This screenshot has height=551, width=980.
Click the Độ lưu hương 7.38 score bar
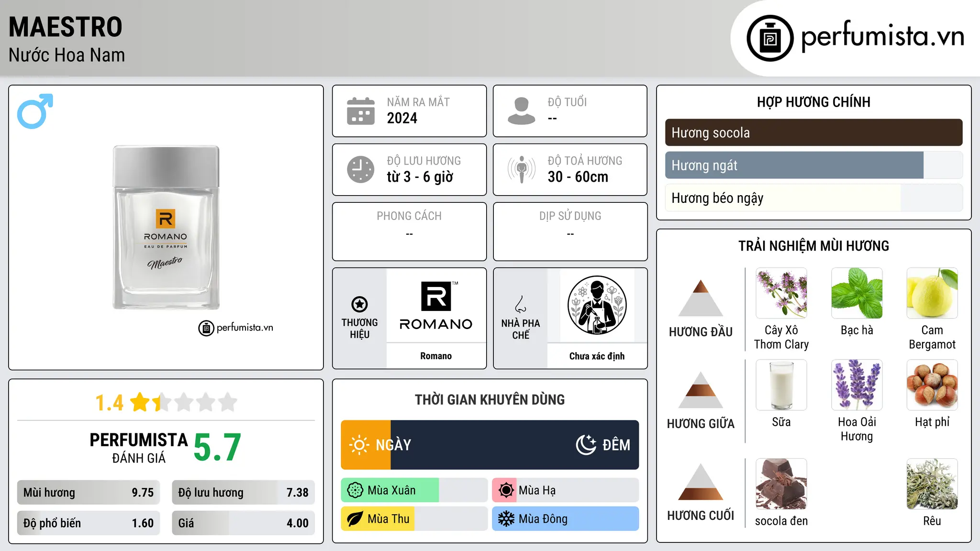pyautogui.click(x=243, y=493)
